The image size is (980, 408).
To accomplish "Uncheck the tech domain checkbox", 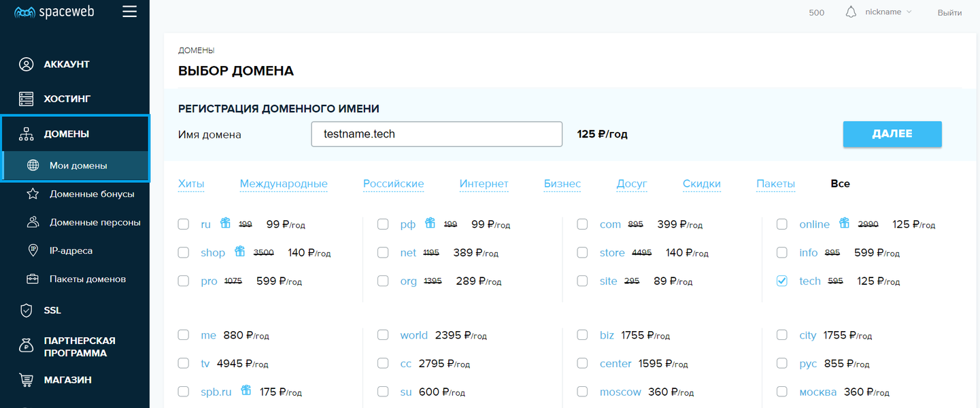I will 782,281.
